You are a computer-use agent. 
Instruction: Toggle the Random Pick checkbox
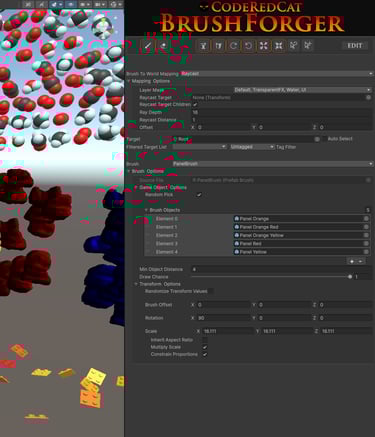[199, 194]
